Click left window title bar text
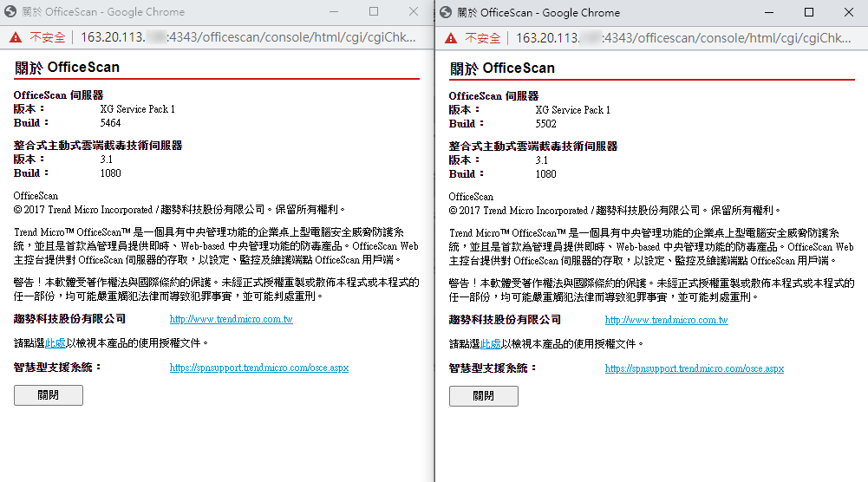This screenshot has width=868, height=482. [x=103, y=11]
